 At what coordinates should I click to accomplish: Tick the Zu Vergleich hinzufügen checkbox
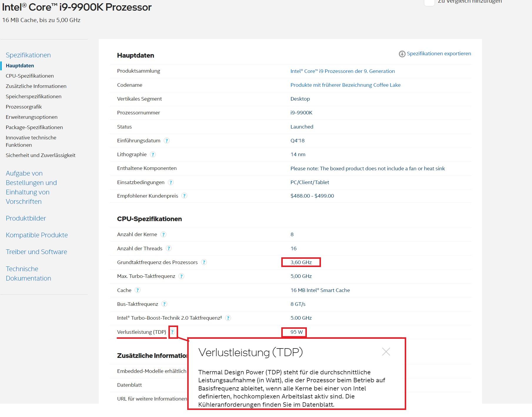pyautogui.click(x=429, y=2)
